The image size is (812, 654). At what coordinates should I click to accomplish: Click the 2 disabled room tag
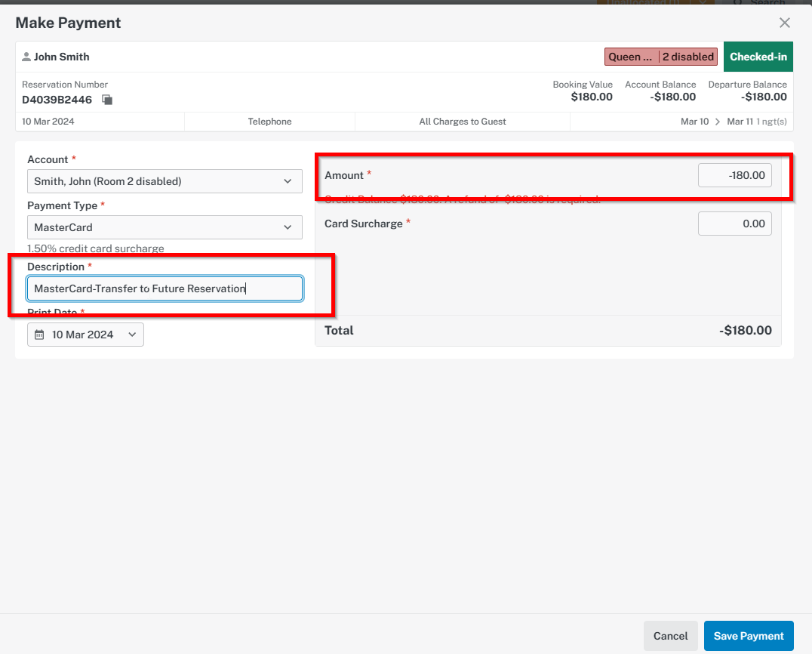click(688, 57)
